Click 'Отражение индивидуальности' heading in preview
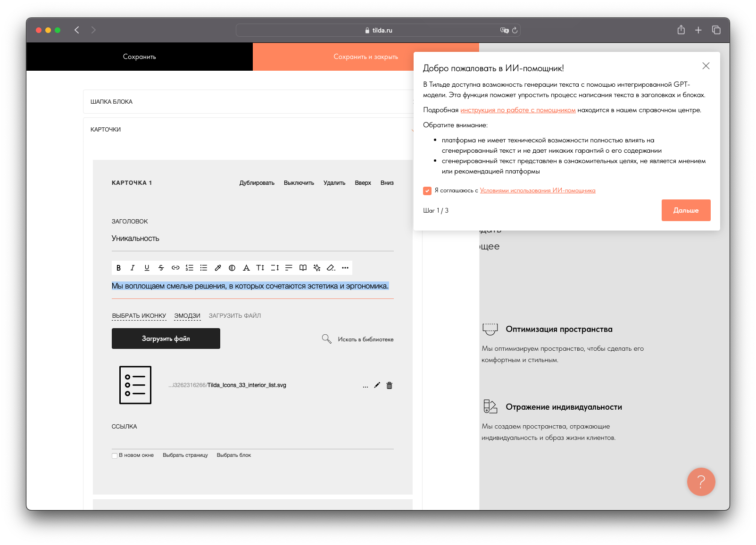756x545 pixels. (564, 407)
